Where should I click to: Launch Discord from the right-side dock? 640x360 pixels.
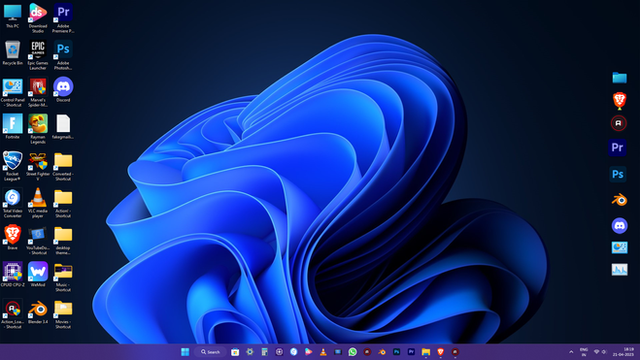[x=620, y=226]
